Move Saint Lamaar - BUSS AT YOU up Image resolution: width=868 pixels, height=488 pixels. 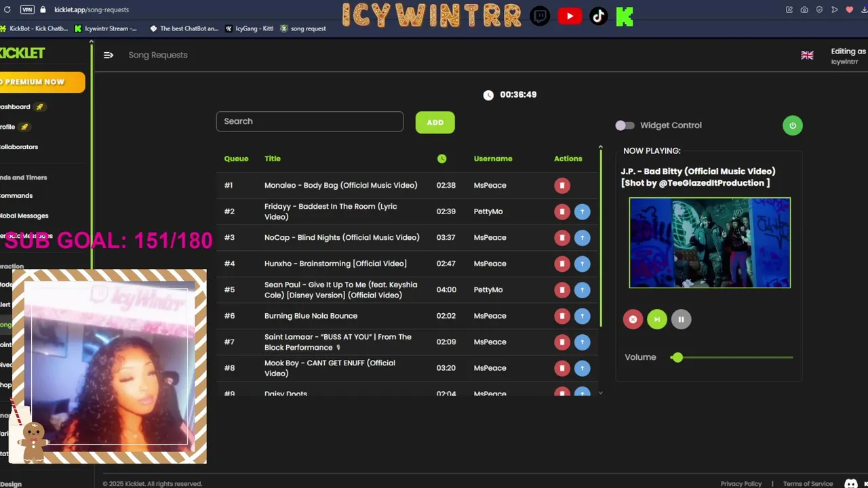tap(583, 342)
